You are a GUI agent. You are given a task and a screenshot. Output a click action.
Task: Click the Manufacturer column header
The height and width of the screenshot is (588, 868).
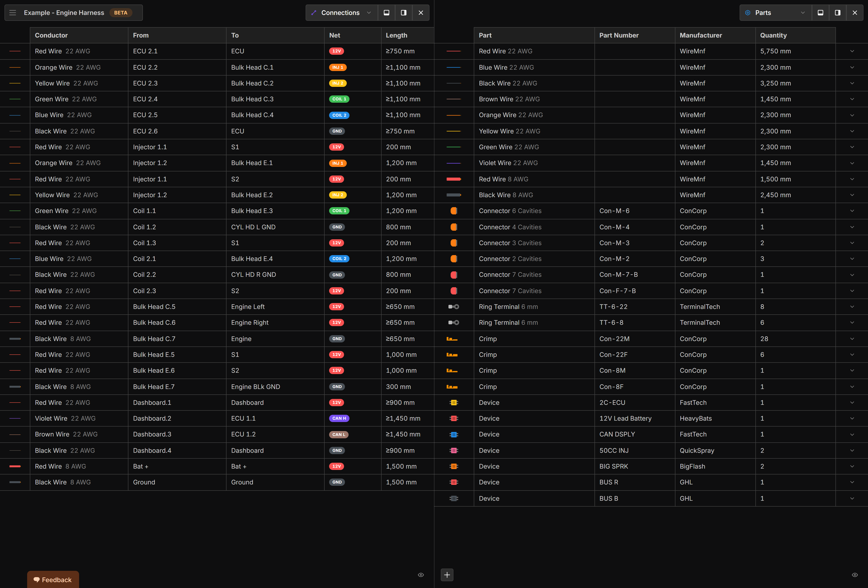(x=701, y=35)
